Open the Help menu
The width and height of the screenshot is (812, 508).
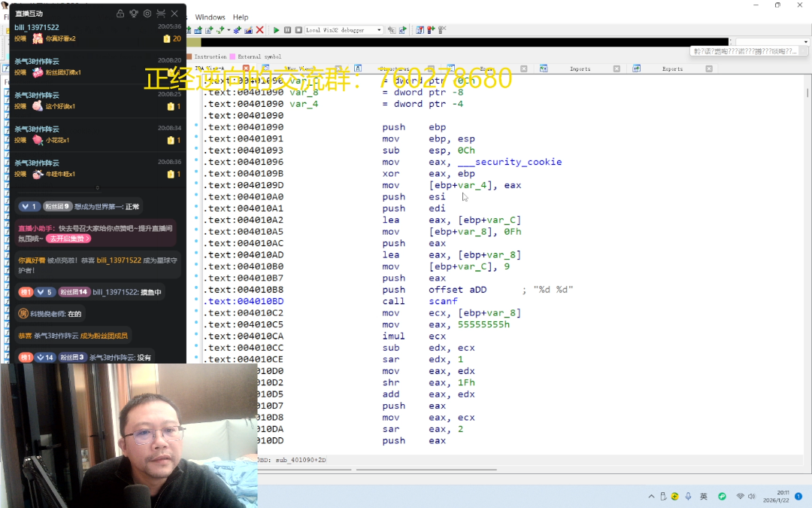click(x=241, y=17)
